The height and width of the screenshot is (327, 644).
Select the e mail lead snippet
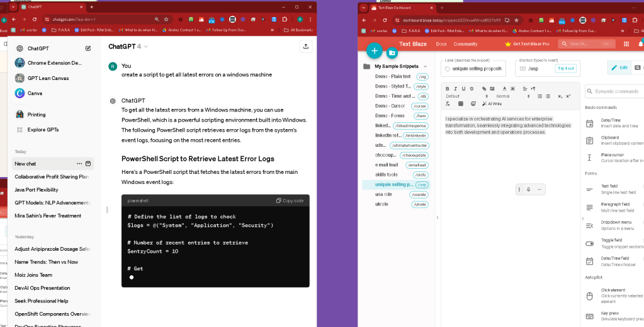point(396,165)
